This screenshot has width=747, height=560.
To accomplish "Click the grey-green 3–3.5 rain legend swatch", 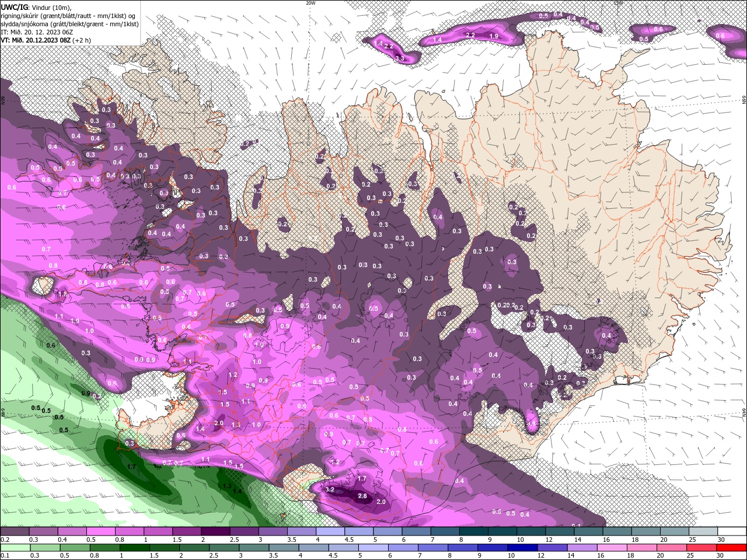I will point(253,548).
